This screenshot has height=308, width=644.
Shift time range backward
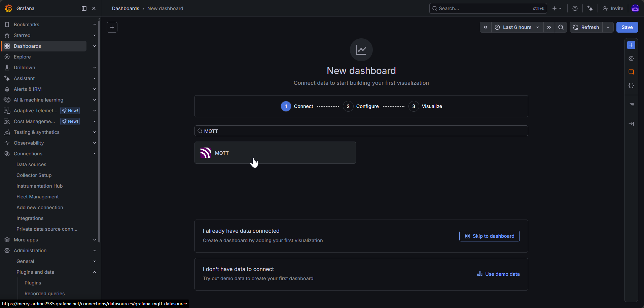(486, 27)
